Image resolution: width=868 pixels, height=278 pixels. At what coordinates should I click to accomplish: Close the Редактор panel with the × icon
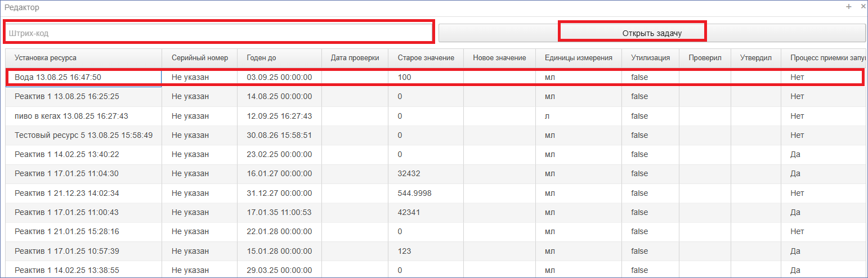coord(863,7)
